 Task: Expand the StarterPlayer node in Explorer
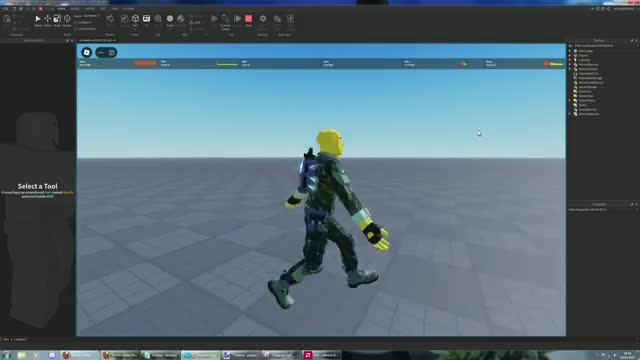point(570,100)
